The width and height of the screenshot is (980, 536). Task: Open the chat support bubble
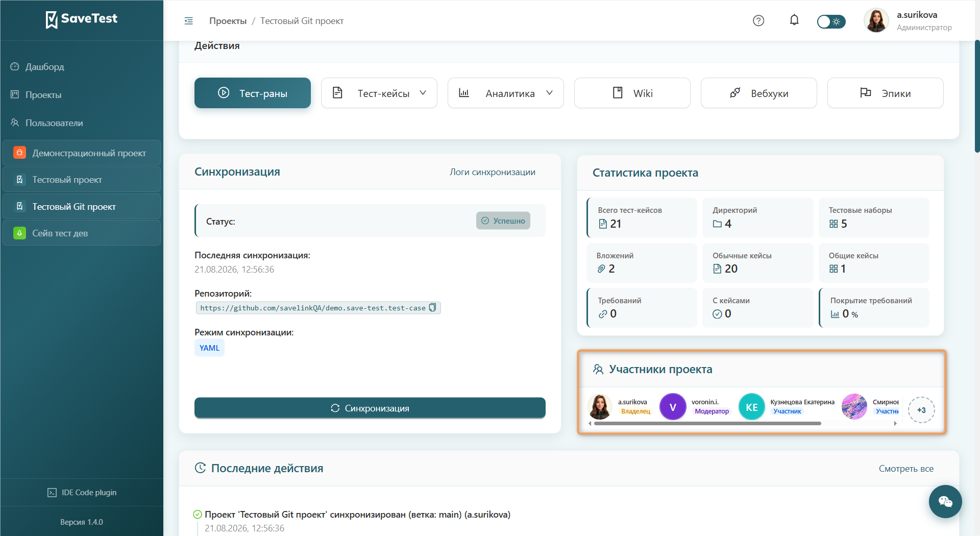945,501
